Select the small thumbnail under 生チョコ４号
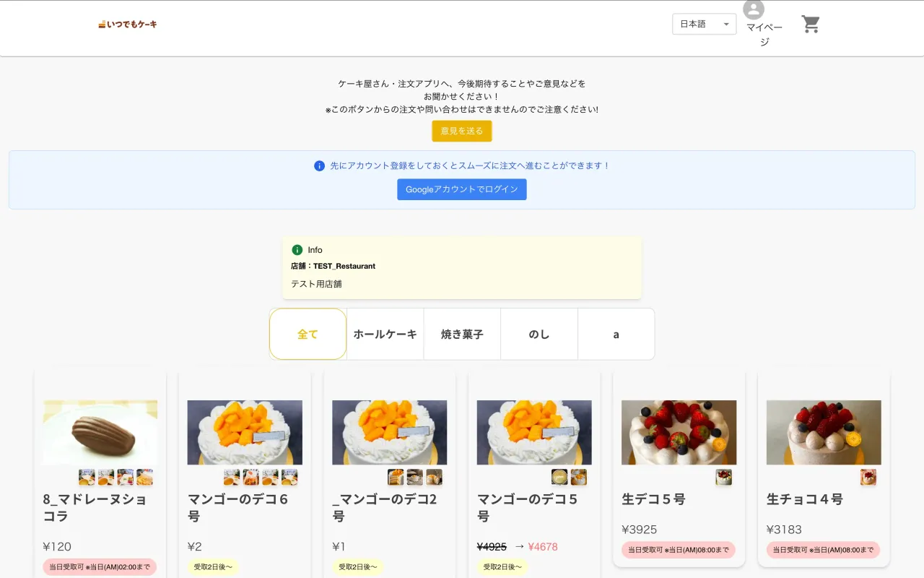The height and width of the screenshot is (578, 924). coord(868,477)
